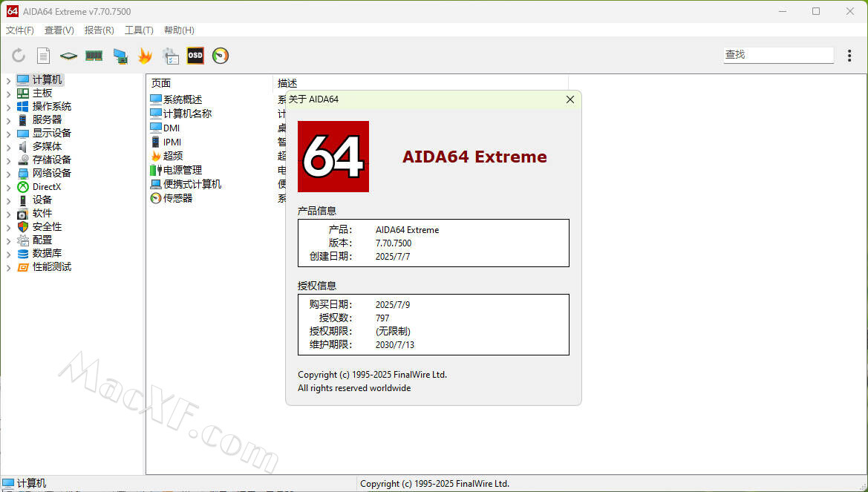
Task: Open the OSD panel icon
Action: tap(195, 56)
